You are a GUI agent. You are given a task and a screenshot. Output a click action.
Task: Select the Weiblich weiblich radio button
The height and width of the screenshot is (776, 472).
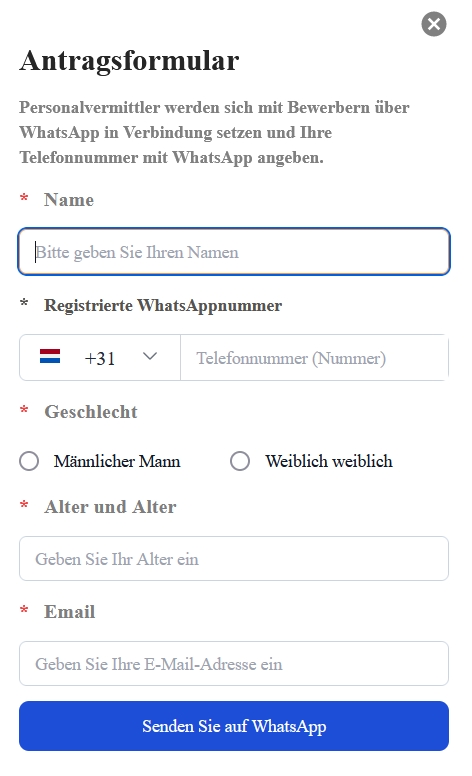(x=240, y=461)
